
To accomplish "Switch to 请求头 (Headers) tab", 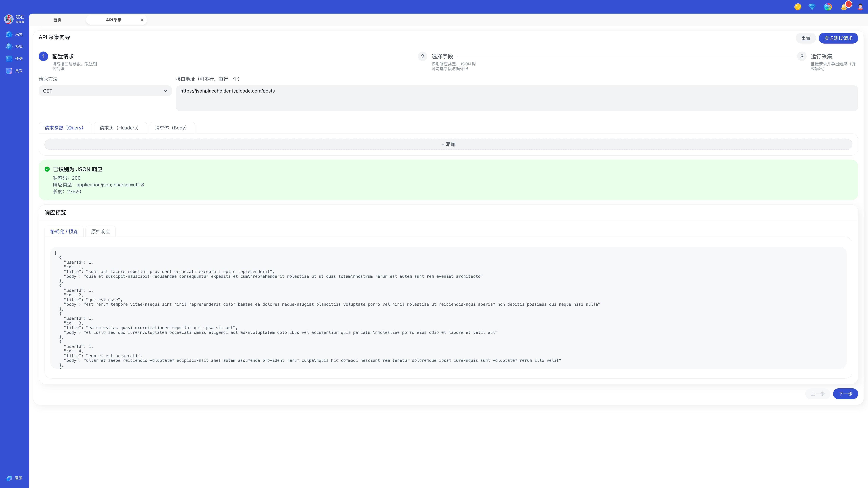I will (x=119, y=128).
